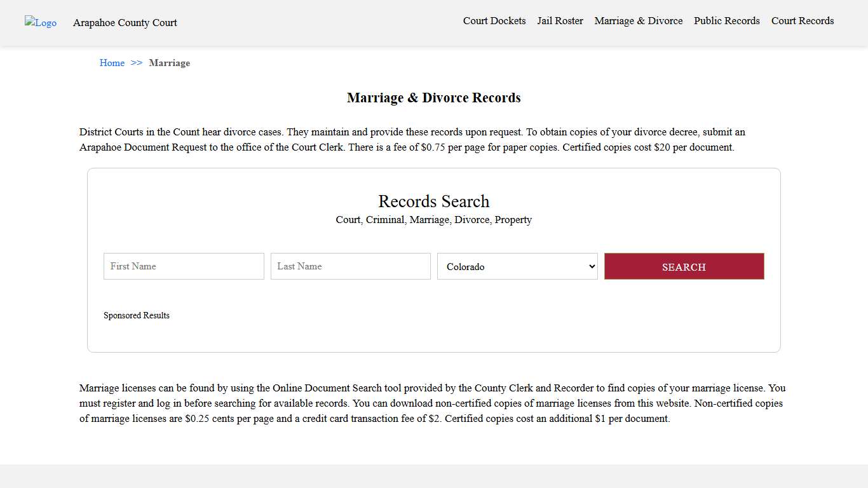
Task: Expand the state selection combo box arrow
Action: coord(591,266)
